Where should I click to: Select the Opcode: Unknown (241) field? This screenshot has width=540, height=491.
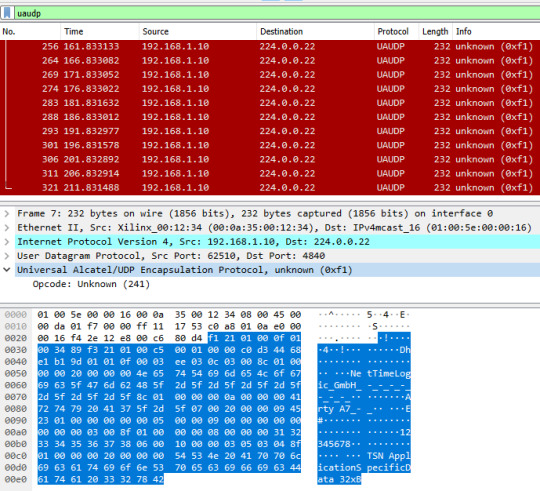point(91,284)
